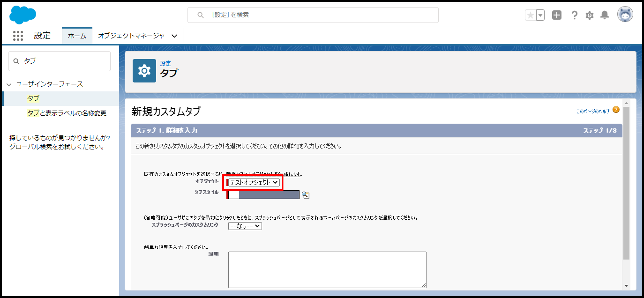644x298 pixels.
Task: Click the orange page help icon
Action: (616, 110)
